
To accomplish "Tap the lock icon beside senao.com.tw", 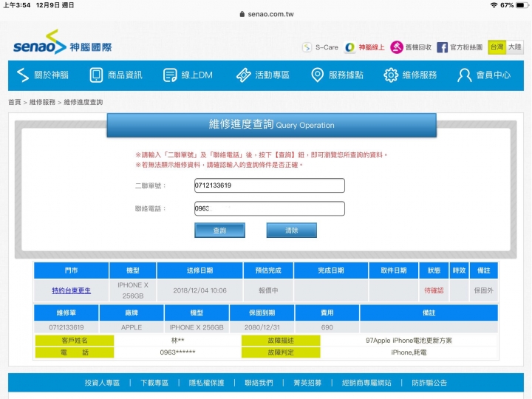I will [x=242, y=14].
